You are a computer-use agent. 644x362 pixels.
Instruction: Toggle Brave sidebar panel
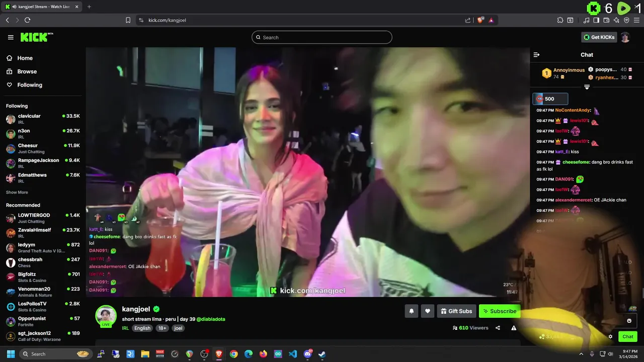tap(596, 20)
